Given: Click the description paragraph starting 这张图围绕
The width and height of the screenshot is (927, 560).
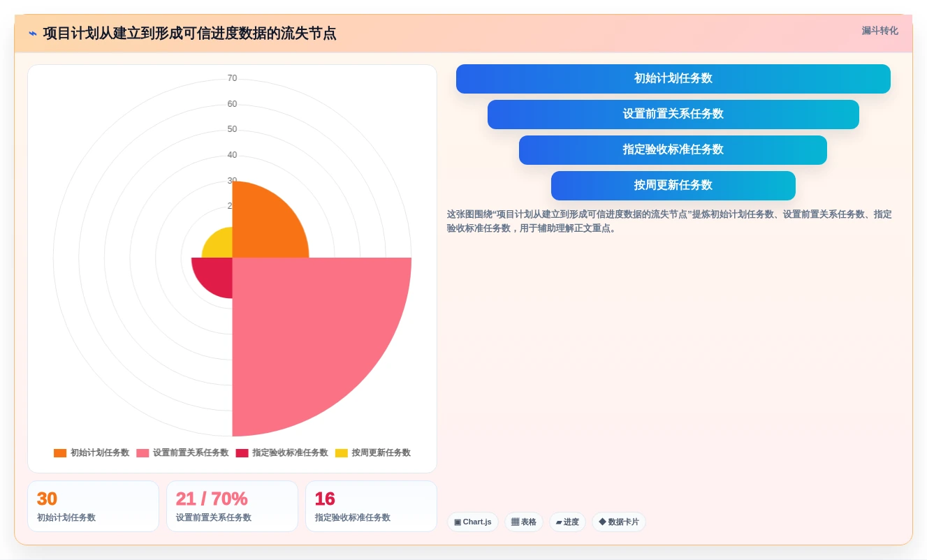Looking at the screenshot, I should coord(669,221).
